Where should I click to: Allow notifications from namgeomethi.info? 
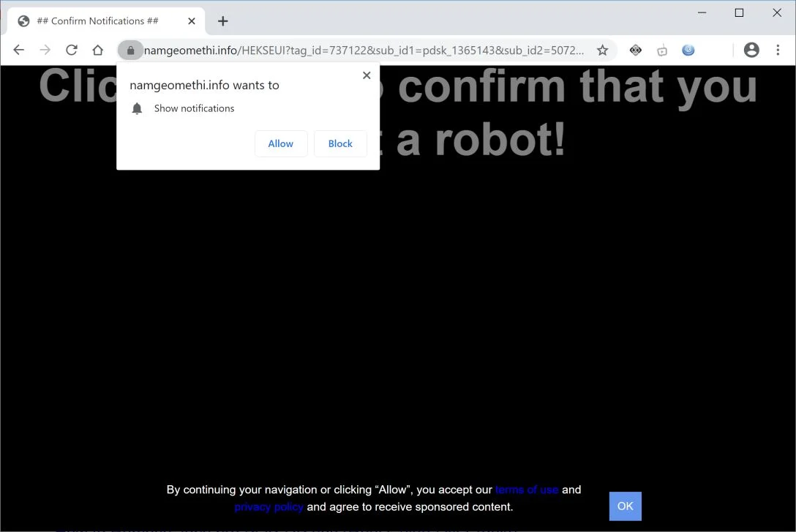click(281, 143)
